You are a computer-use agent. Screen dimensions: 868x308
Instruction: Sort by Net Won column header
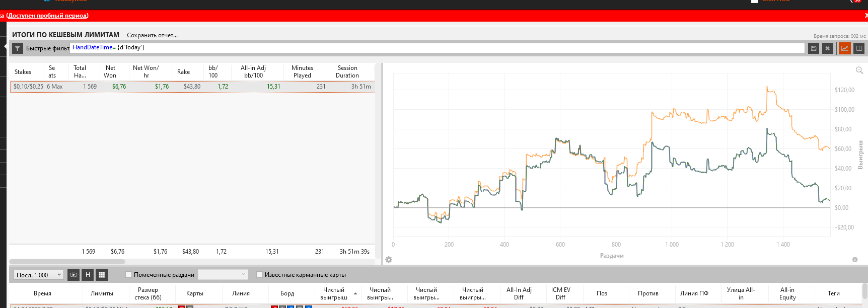pyautogui.click(x=110, y=71)
